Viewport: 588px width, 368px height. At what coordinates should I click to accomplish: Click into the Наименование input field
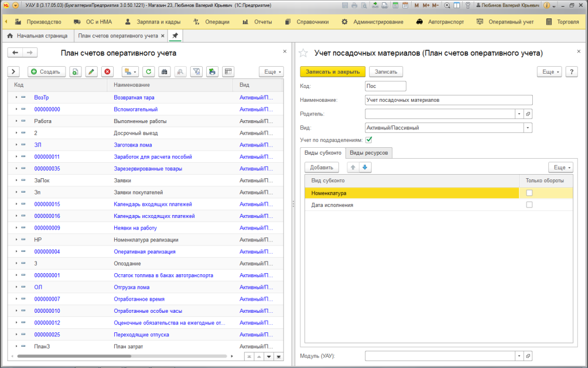click(x=448, y=100)
